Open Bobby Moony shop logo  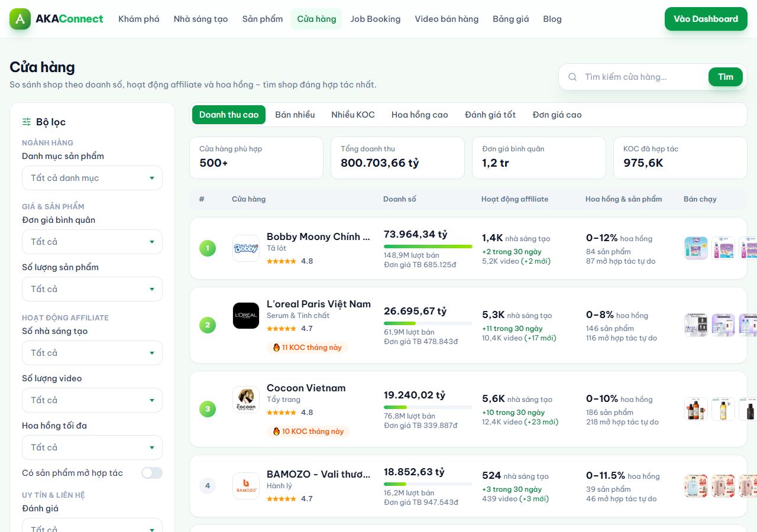click(x=246, y=248)
